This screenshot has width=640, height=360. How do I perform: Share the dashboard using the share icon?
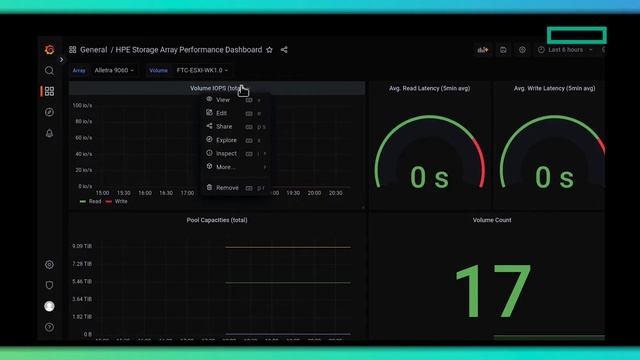pos(284,50)
